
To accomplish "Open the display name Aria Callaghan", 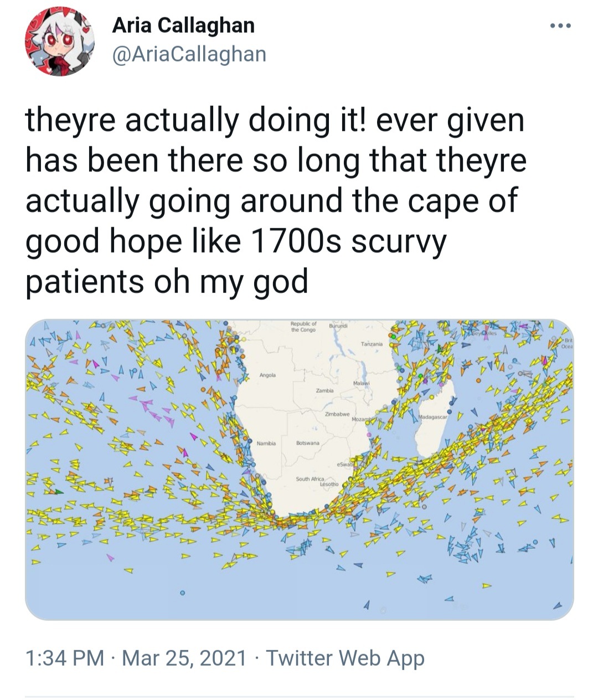I will (183, 24).
